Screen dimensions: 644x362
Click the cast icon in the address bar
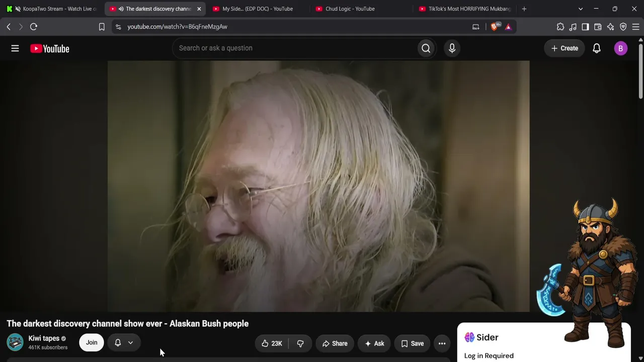476,27
